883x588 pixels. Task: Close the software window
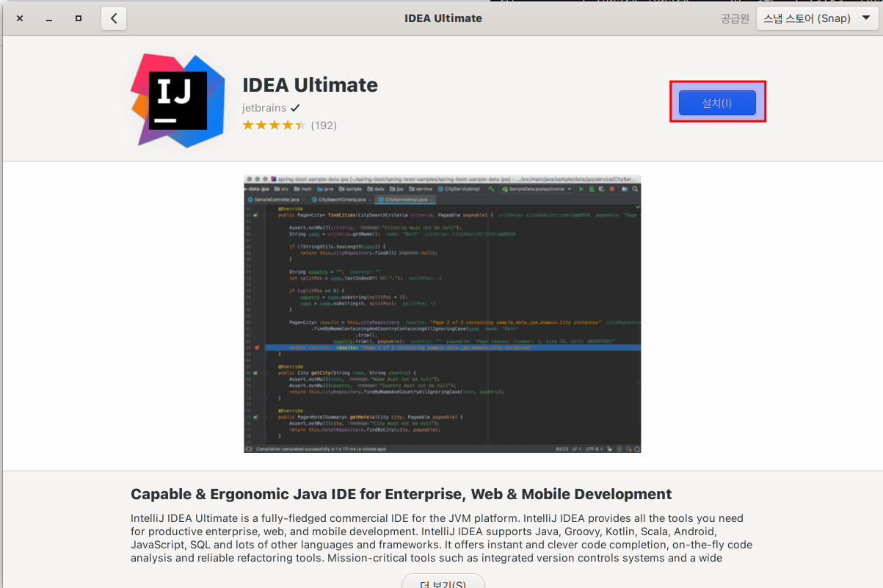pyautogui.click(x=20, y=18)
